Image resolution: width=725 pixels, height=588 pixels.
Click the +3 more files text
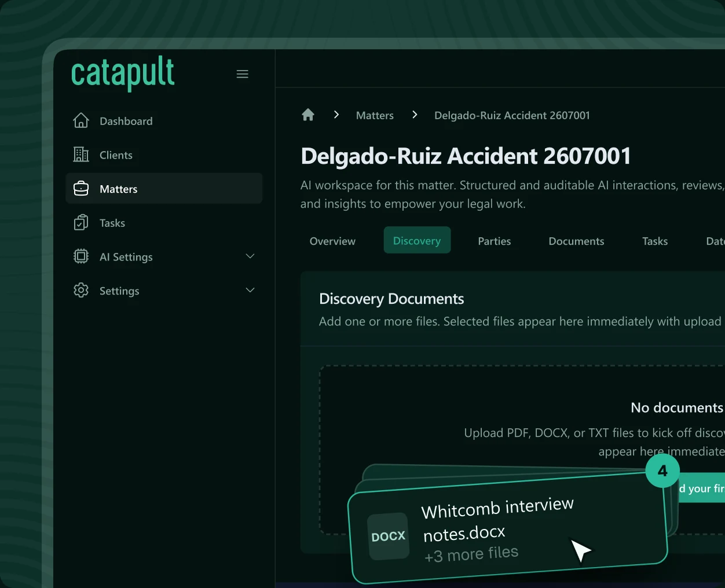coord(471,554)
